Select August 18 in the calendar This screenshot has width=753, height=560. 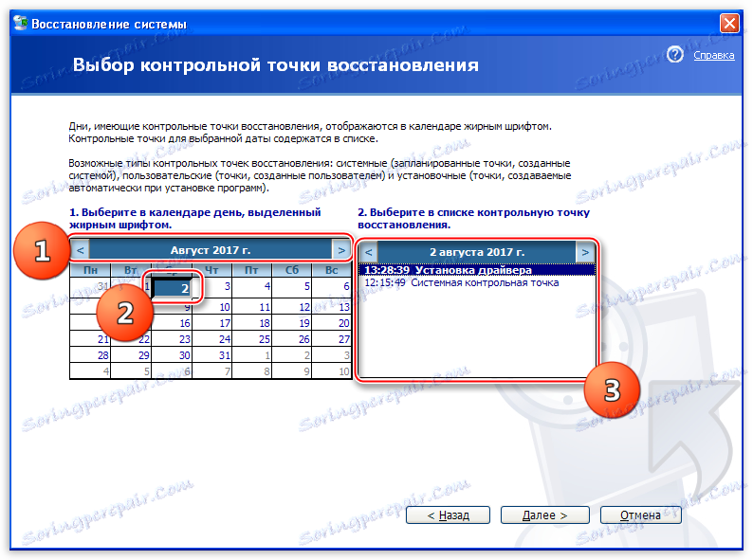(251, 323)
